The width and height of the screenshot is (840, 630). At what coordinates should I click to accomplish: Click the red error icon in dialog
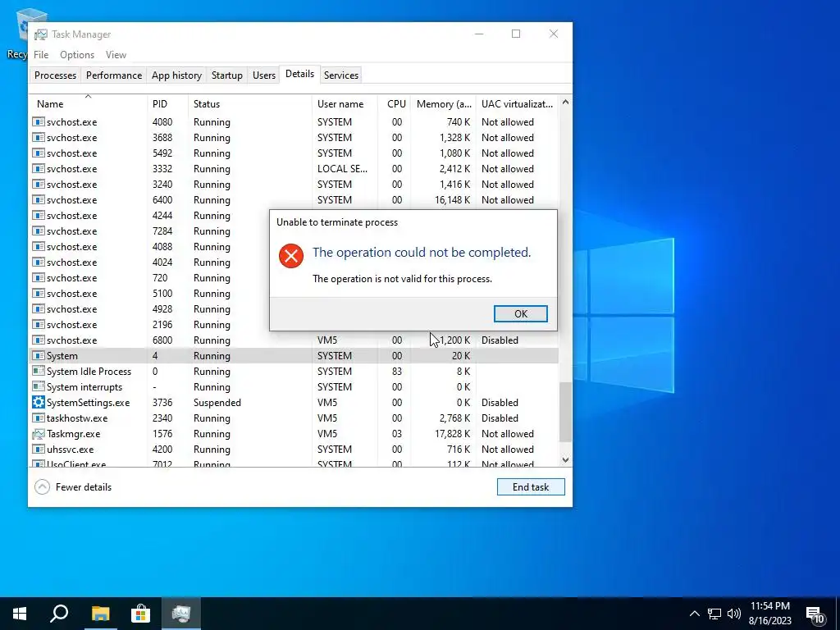(x=291, y=256)
